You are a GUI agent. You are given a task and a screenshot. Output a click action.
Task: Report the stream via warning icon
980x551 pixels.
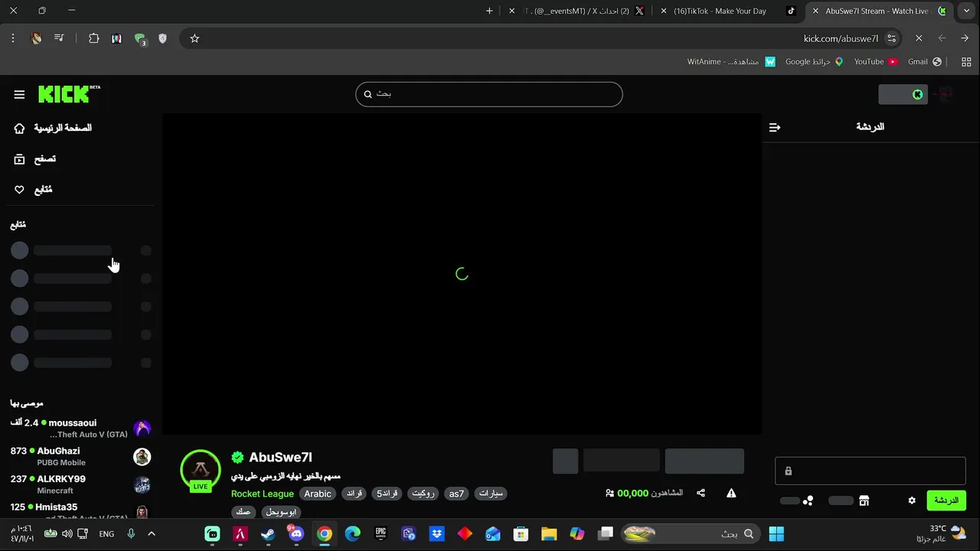(x=731, y=494)
